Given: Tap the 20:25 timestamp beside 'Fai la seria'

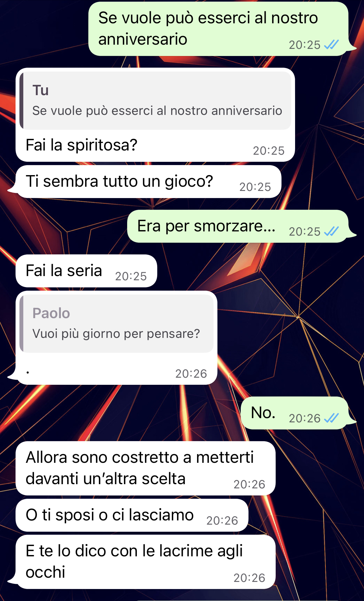Looking at the screenshot, I should (x=131, y=276).
